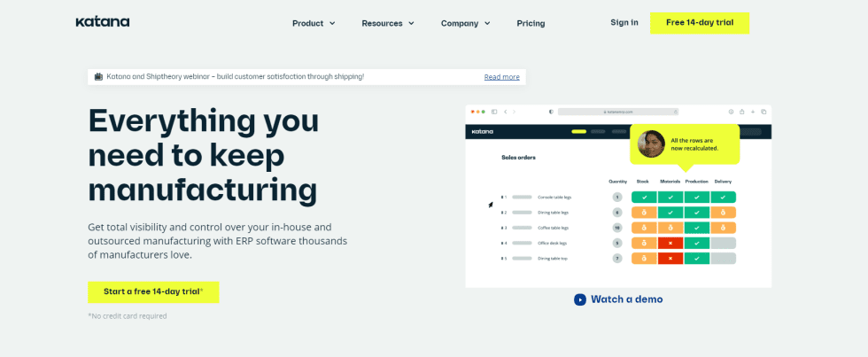
Task: Click the shield icon beside mockup address bar
Action: pos(551,112)
